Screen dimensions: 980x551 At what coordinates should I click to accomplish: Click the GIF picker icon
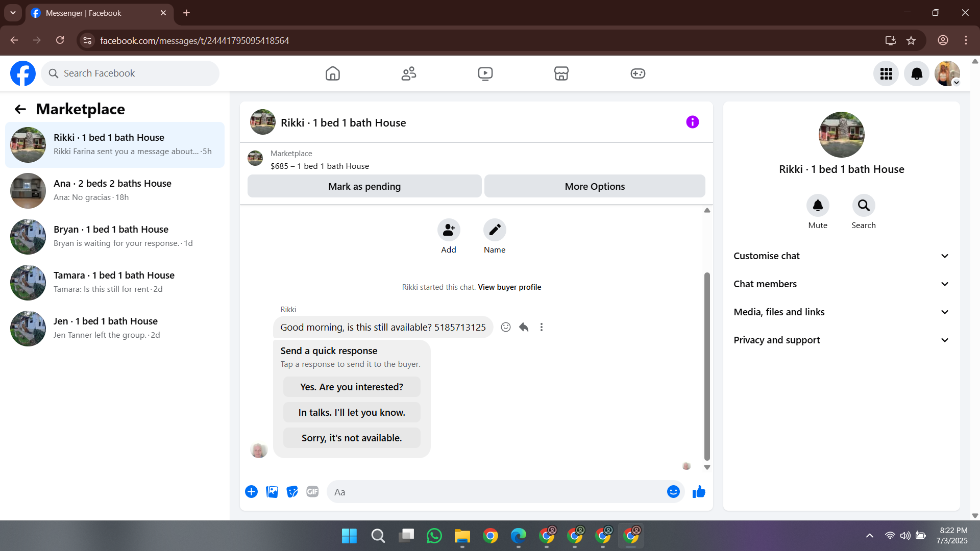[x=312, y=491]
